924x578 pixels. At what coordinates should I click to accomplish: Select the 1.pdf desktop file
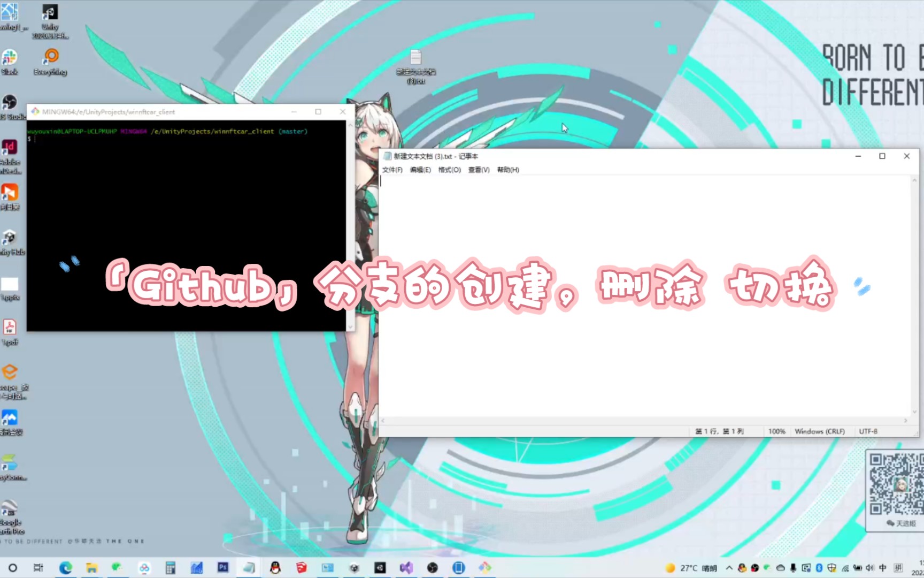[10, 333]
